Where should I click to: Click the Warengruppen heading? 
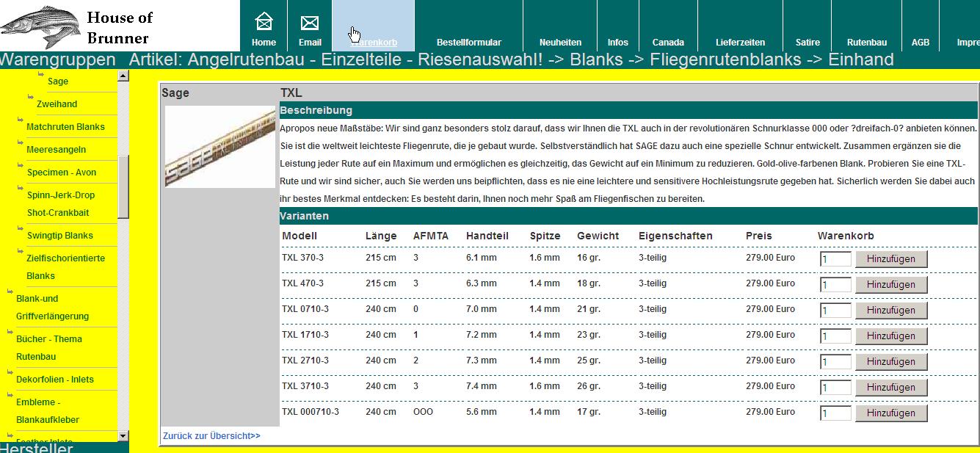58,59
